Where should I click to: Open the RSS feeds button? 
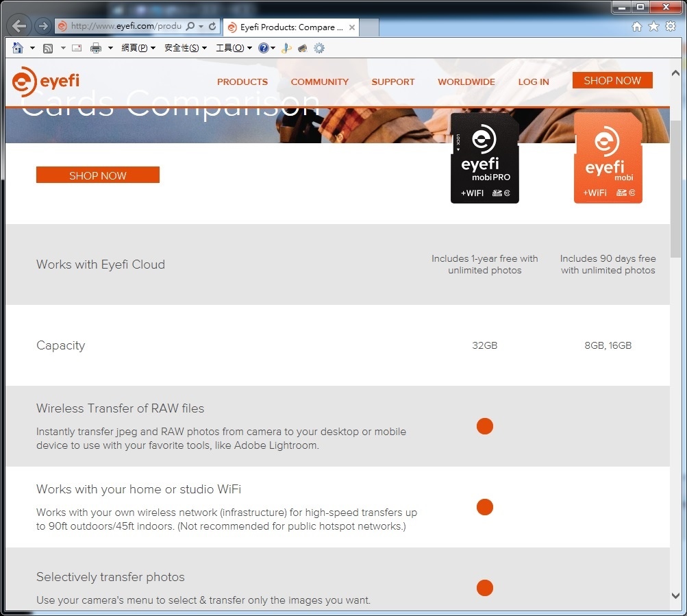[48, 48]
